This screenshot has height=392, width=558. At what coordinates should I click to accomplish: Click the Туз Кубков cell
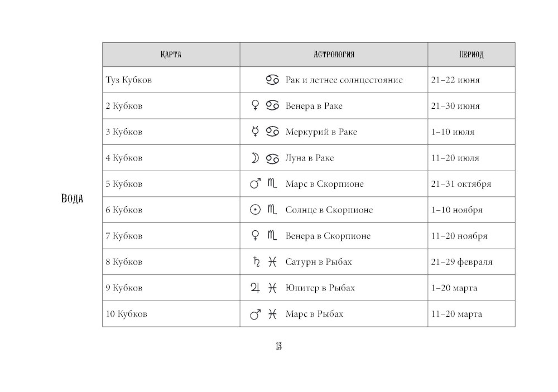tap(129, 80)
